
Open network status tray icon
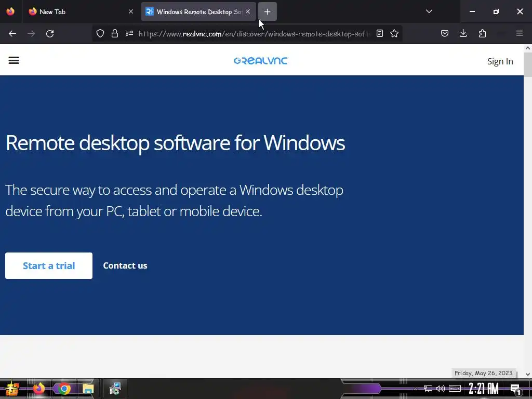[x=428, y=389]
